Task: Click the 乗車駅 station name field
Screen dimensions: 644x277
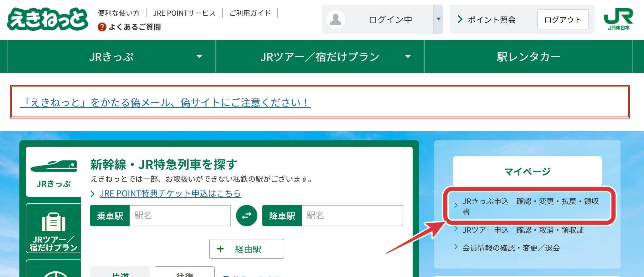Action: (x=180, y=216)
